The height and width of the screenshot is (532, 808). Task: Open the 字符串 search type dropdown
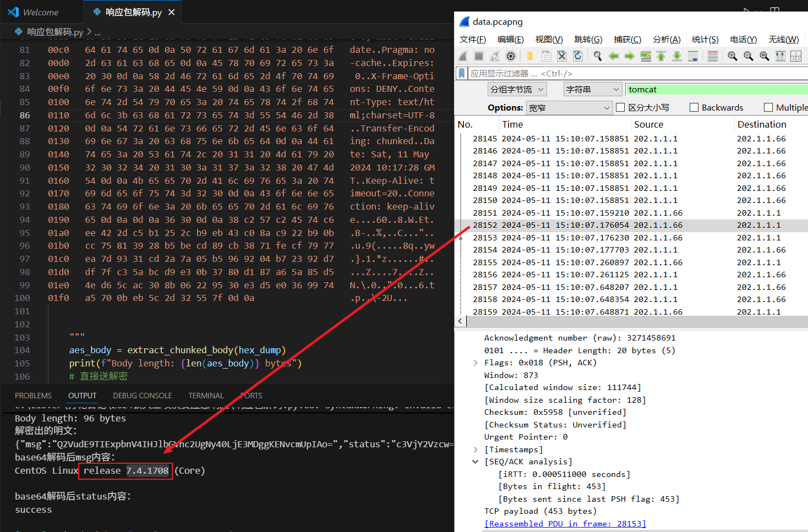(593, 89)
